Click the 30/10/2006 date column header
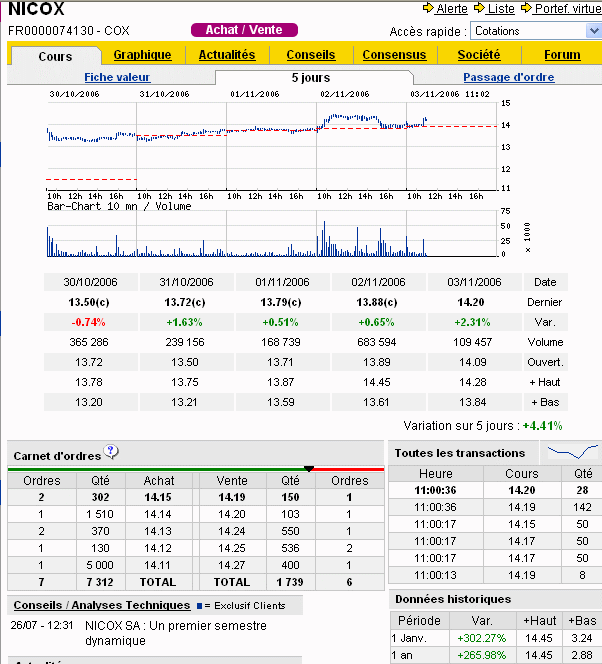 pyautogui.click(x=91, y=282)
